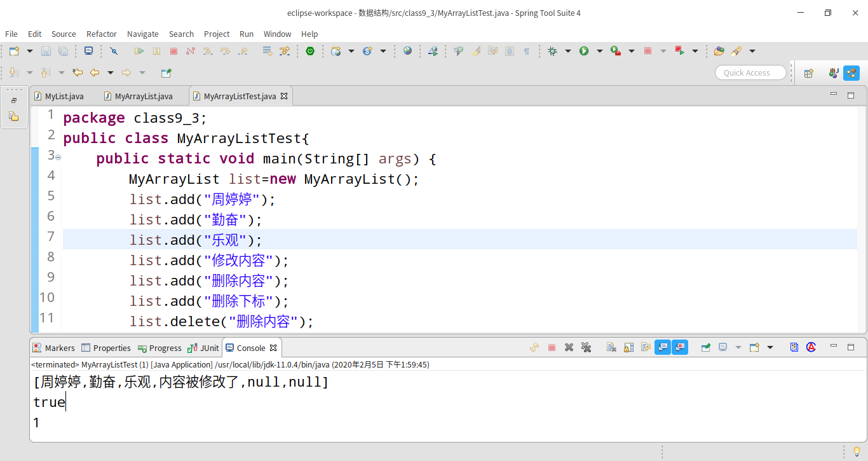Click the Pin Console icon
Image resolution: width=868 pixels, height=461 pixels.
(705, 347)
